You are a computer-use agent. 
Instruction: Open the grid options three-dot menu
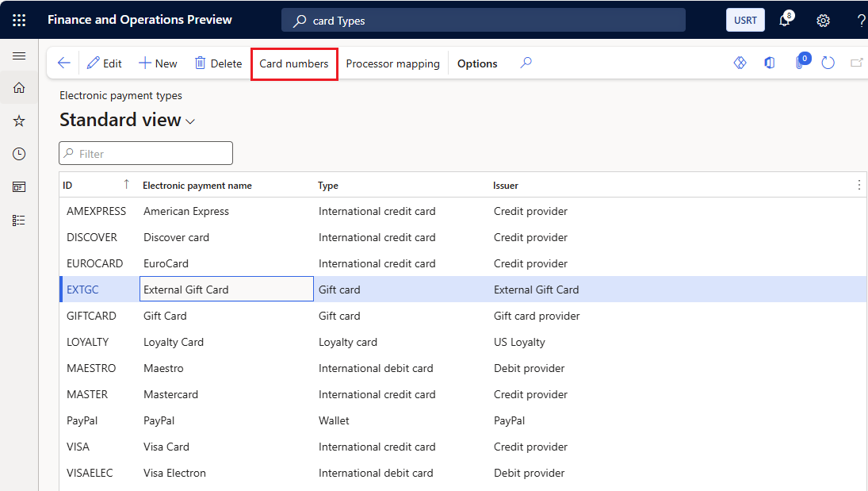(x=858, y=185)
